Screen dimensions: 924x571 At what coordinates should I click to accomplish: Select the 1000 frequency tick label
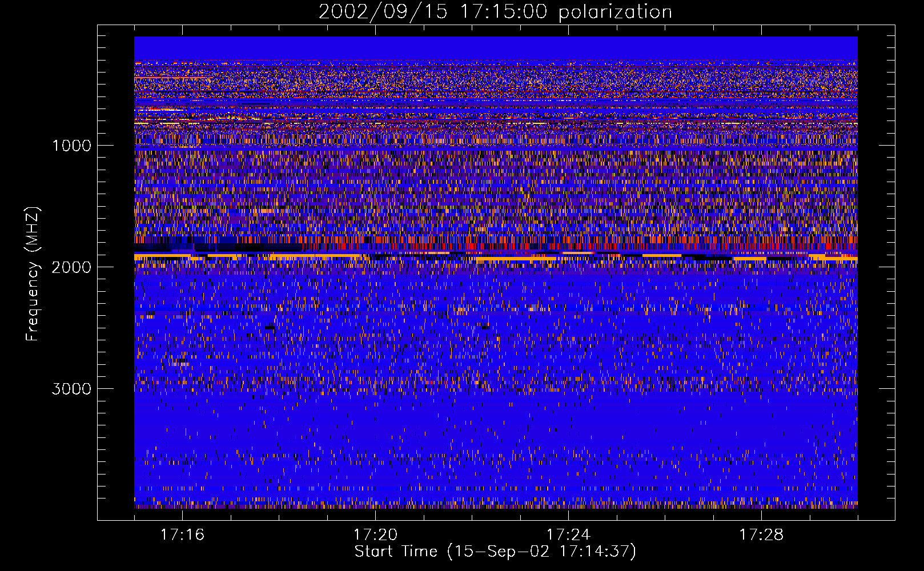coord(71,146)
